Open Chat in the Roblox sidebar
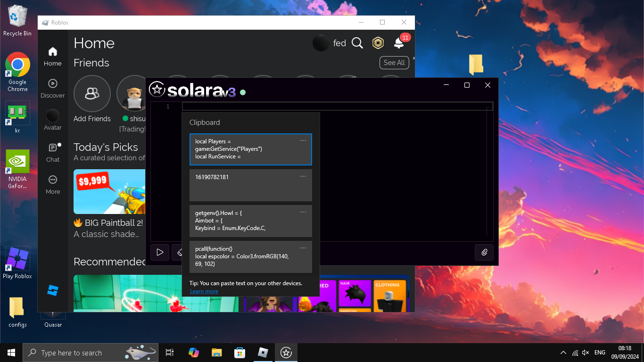This screenshot has height=362, width=644. [53, 153]
